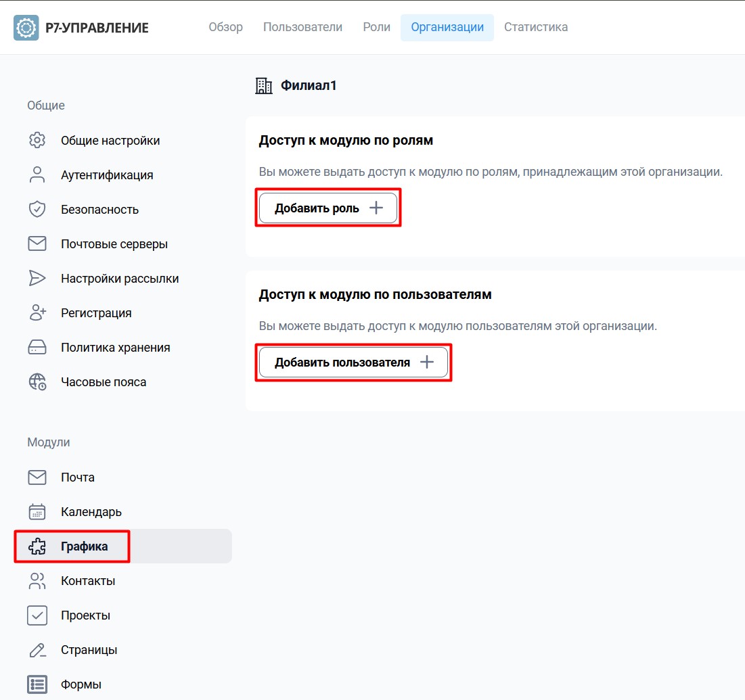
Task: Open the Контакты module item
Action: pyautogui.click(x=123, y=581)
